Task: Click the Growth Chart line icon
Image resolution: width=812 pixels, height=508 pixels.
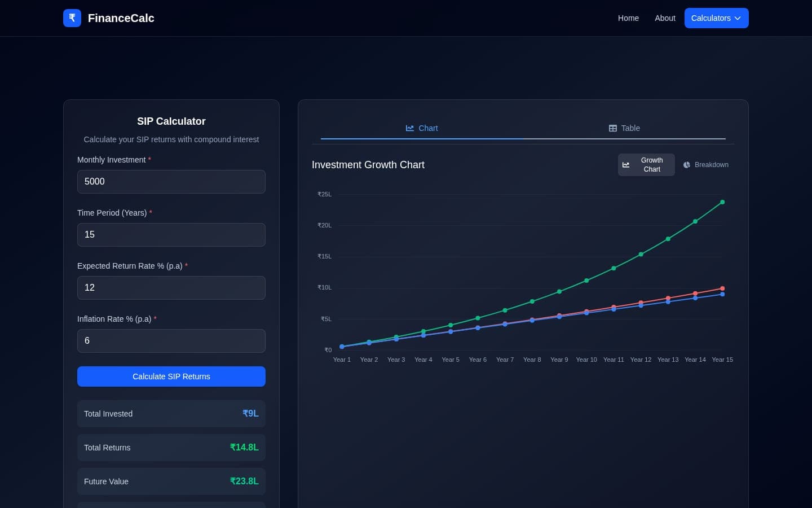Action: click(626, 165)
